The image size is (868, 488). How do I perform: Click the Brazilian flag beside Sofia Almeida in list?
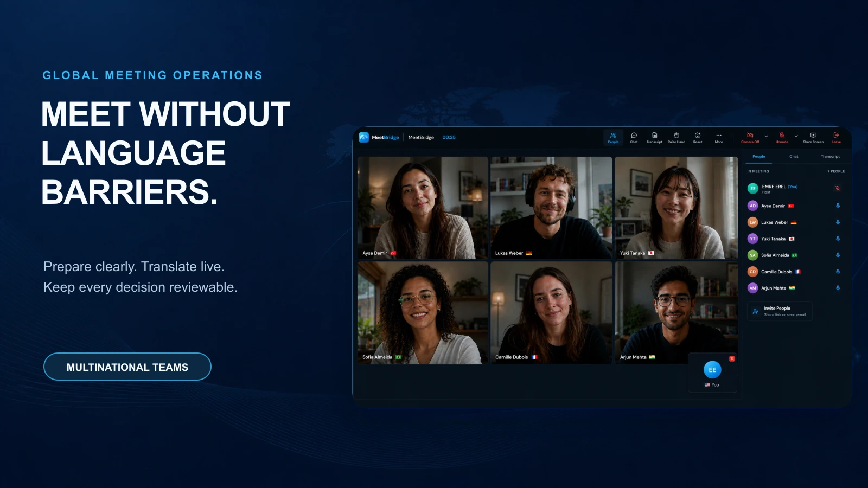click(794, 255)
